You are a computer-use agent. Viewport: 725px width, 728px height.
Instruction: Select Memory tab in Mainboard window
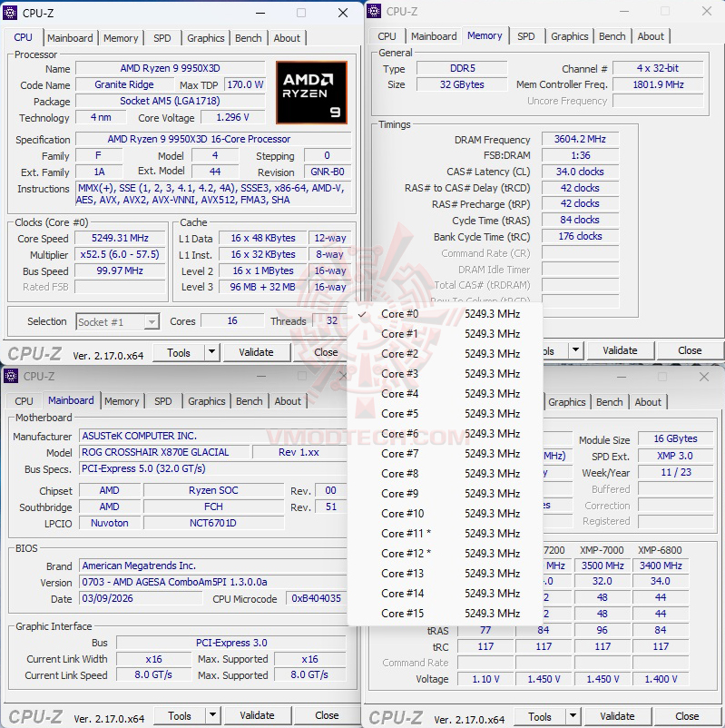tap(122, 401)
